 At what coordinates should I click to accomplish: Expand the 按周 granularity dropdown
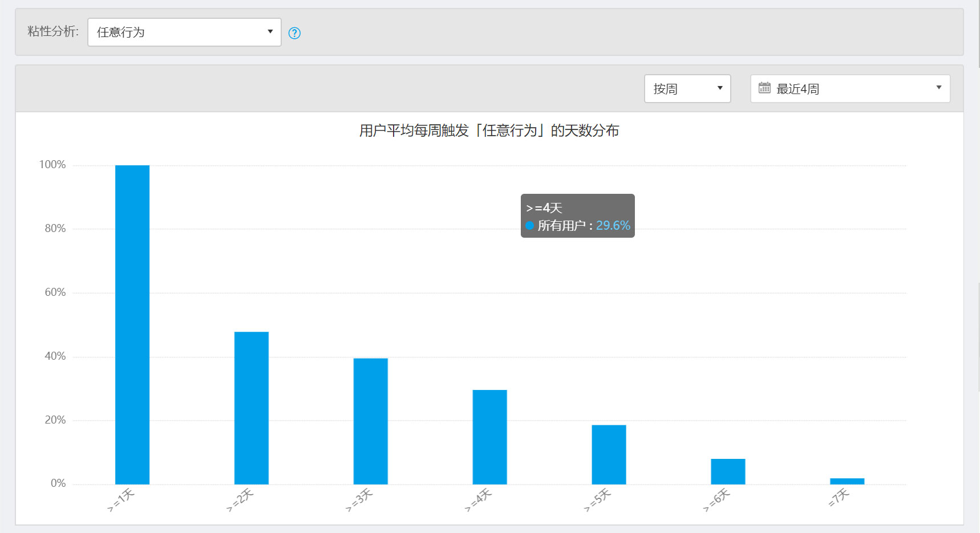[687, 89]
